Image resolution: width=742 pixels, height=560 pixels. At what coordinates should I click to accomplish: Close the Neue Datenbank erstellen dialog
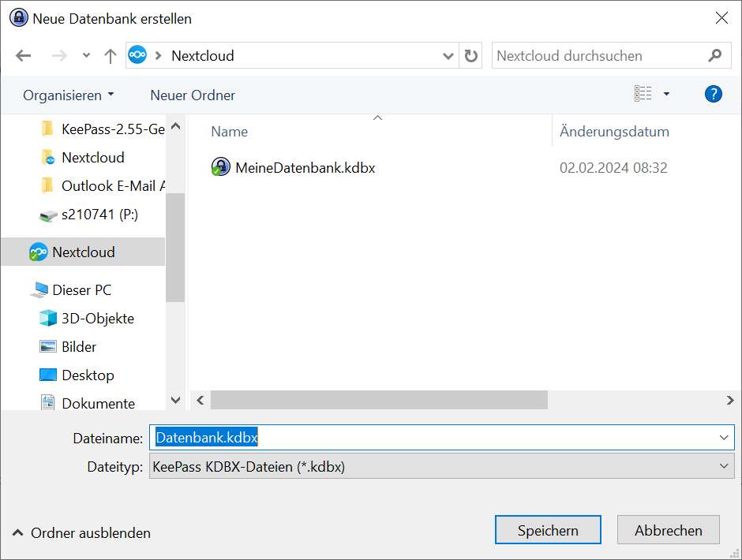point(721,18)
